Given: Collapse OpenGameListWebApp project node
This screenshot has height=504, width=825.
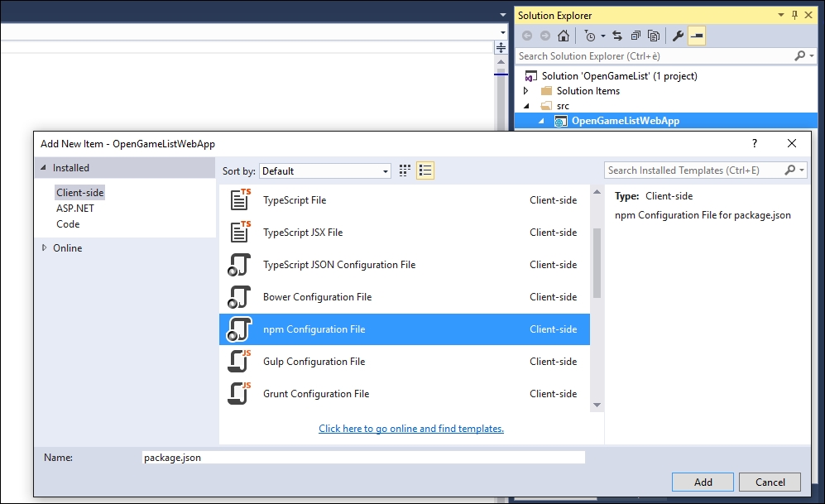Looking at the screenshot, I should 541,121.
